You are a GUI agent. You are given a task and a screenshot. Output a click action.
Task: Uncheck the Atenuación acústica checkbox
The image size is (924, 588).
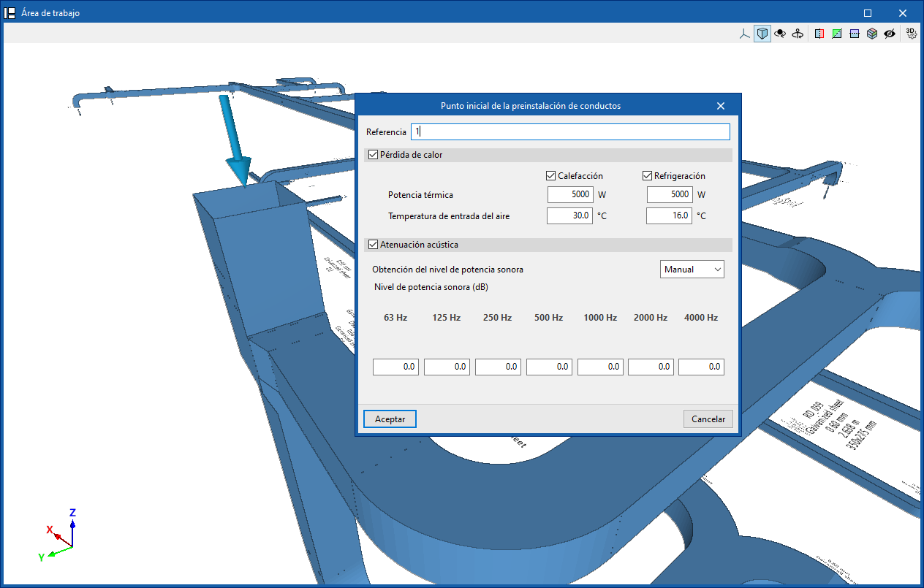374,245
